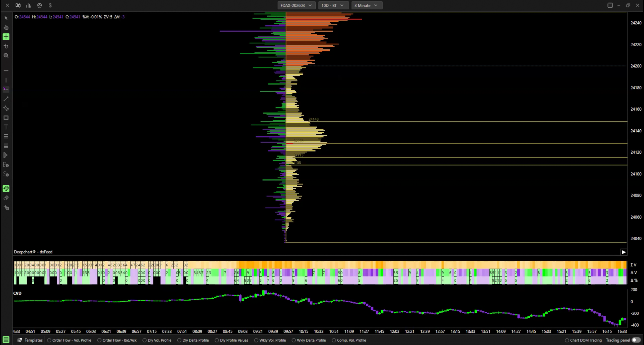Click the dollar sign icon in the top toolbar
Viewport: 644px width, 345px height.
click(x=50, y=5)
